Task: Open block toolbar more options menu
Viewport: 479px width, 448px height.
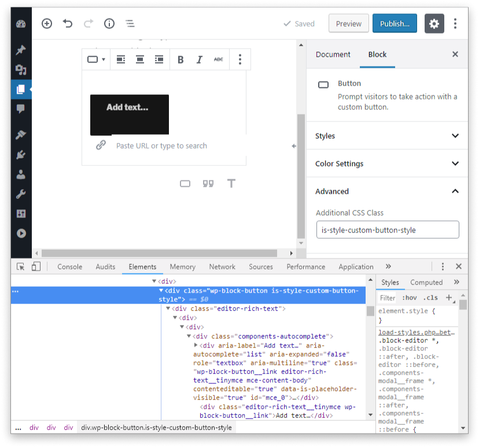Action: (240, 60)
